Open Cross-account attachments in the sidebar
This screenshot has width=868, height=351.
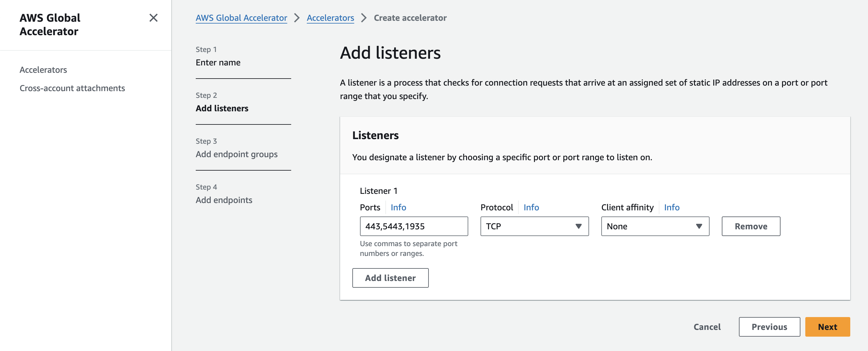[x=72, y=88]
